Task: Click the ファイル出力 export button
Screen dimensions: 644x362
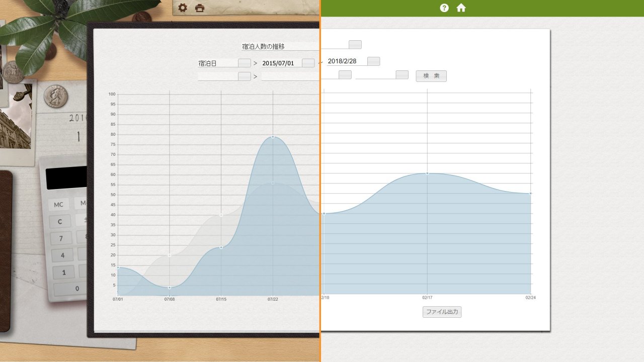Action: coord(442,312)
